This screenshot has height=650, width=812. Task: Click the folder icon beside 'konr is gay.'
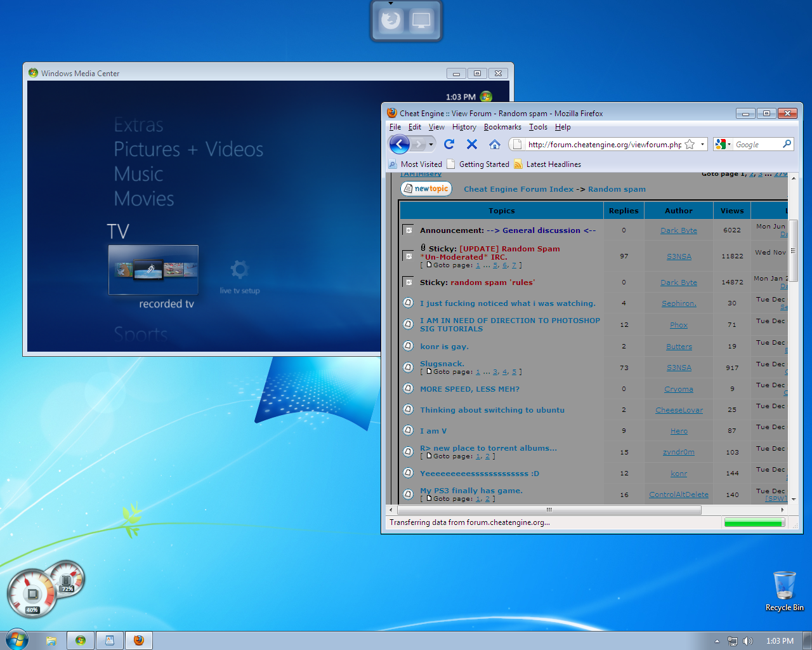click(x=409, y=346)
